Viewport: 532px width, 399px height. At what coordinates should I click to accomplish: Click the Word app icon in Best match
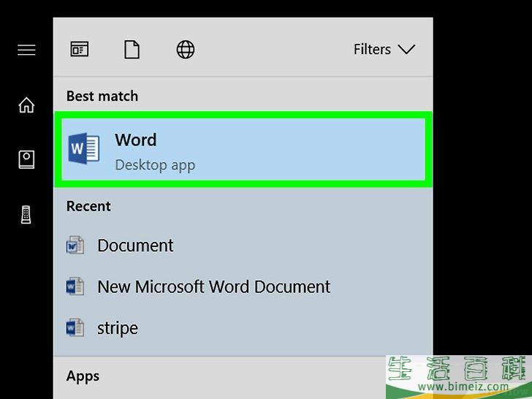tap(83, 148)
